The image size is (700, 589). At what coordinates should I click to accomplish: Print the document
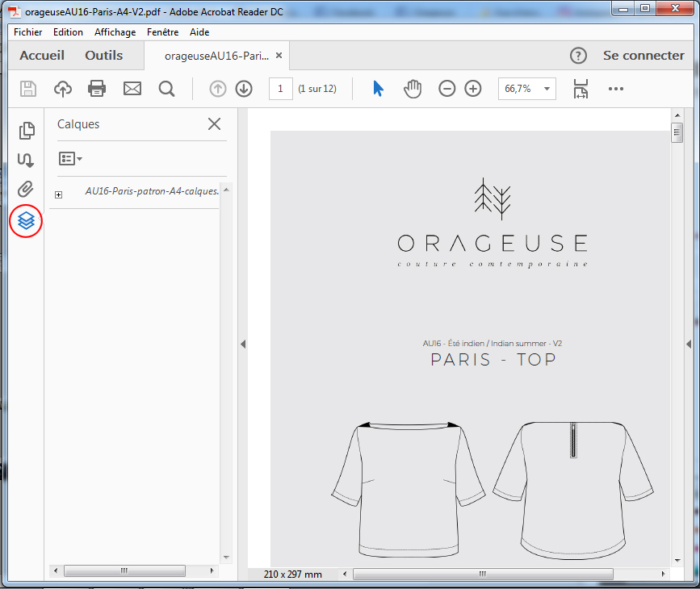pos(97,89)
